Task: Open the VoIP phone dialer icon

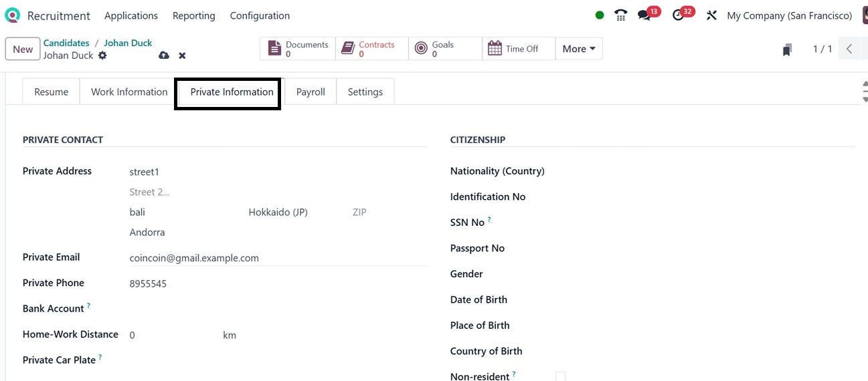Action: pyautogui.click(x=621, y=15)
